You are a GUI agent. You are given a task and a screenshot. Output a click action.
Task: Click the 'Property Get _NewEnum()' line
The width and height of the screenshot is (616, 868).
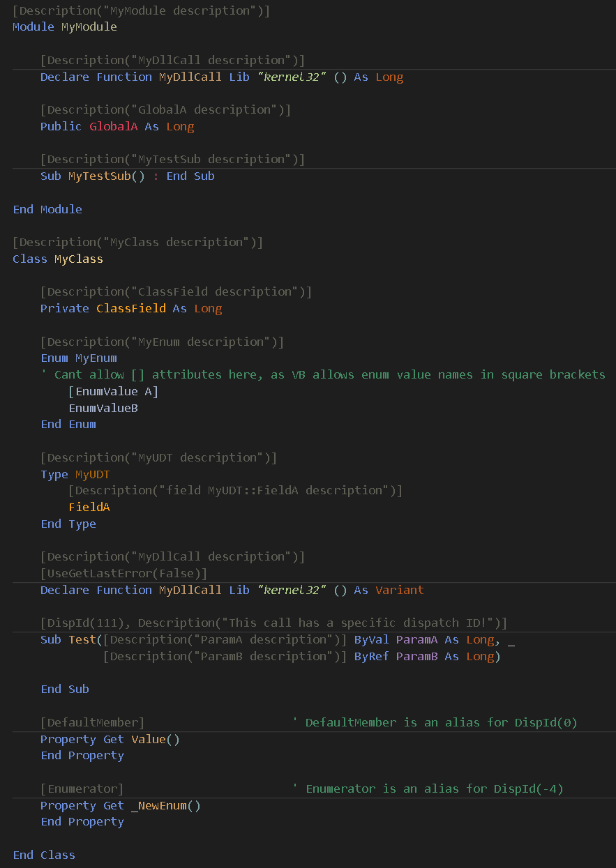point(121,806)
